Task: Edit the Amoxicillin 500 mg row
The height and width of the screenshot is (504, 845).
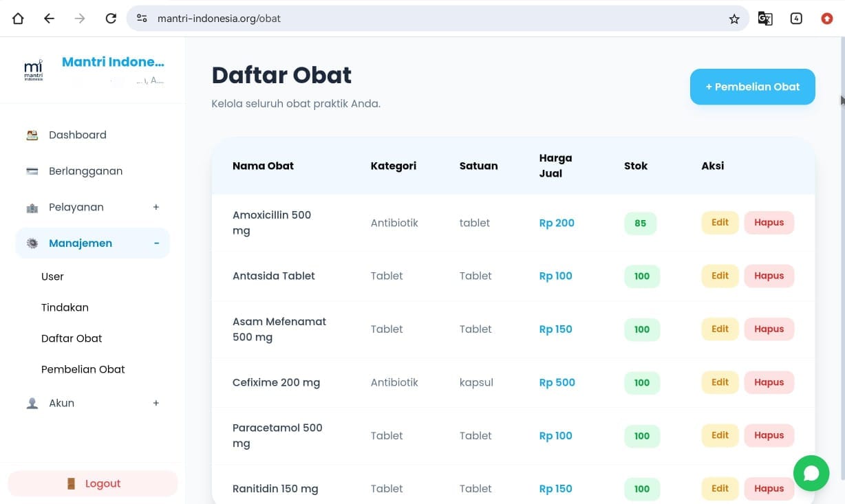Action: click(x=720, y=223)
